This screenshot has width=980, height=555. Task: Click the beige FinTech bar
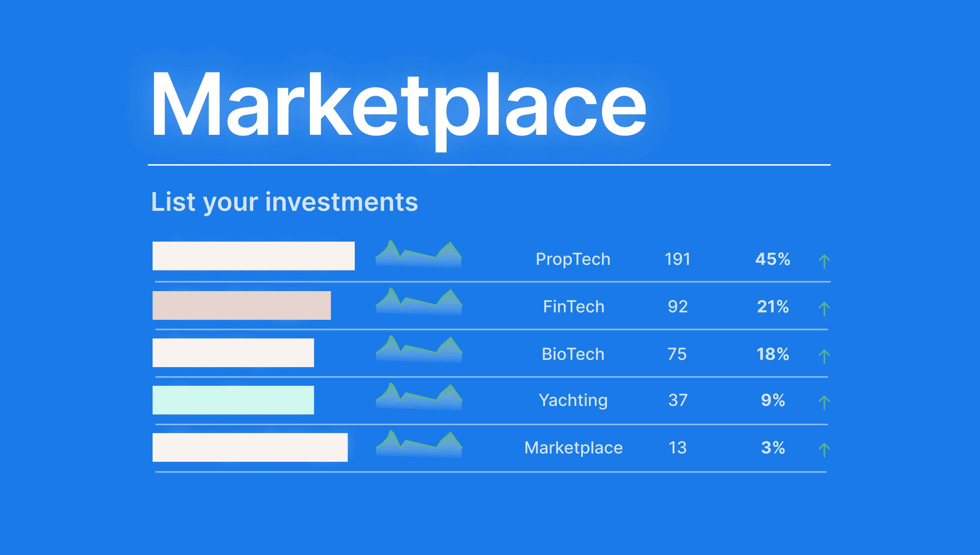(x=241, y=305)
